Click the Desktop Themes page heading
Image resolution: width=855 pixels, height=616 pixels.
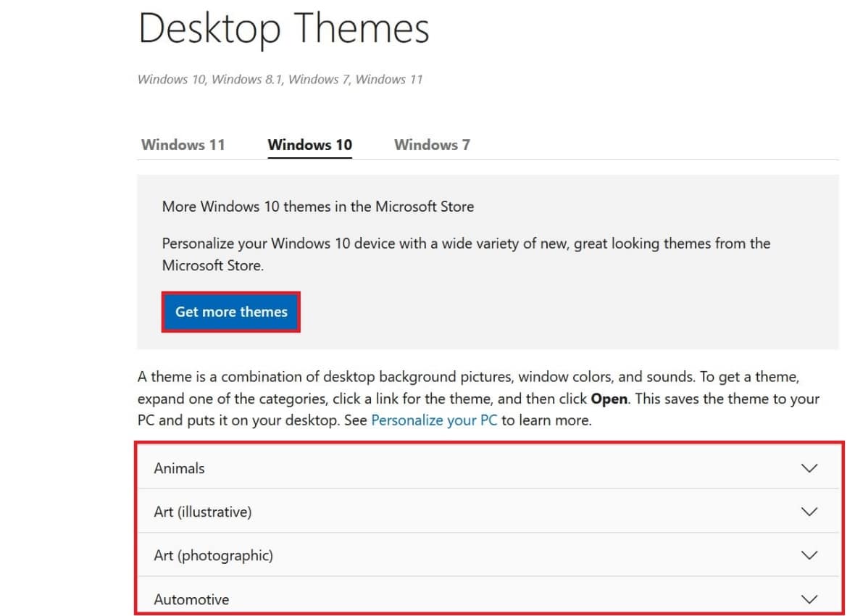point(283,29)
